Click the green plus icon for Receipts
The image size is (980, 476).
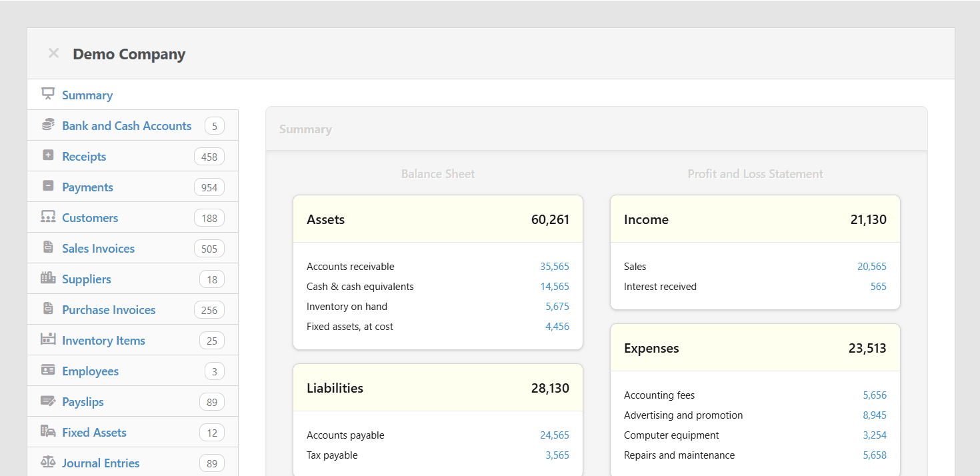pos(47,155)
